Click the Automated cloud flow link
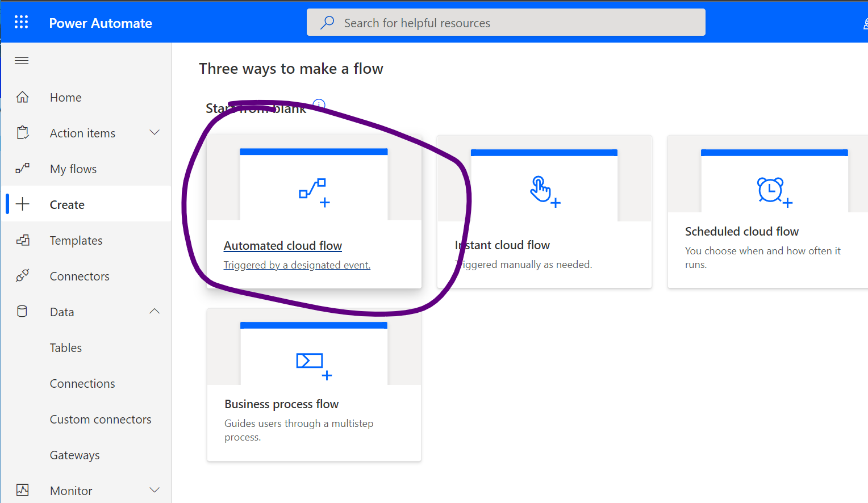 (x=283, y=245)
